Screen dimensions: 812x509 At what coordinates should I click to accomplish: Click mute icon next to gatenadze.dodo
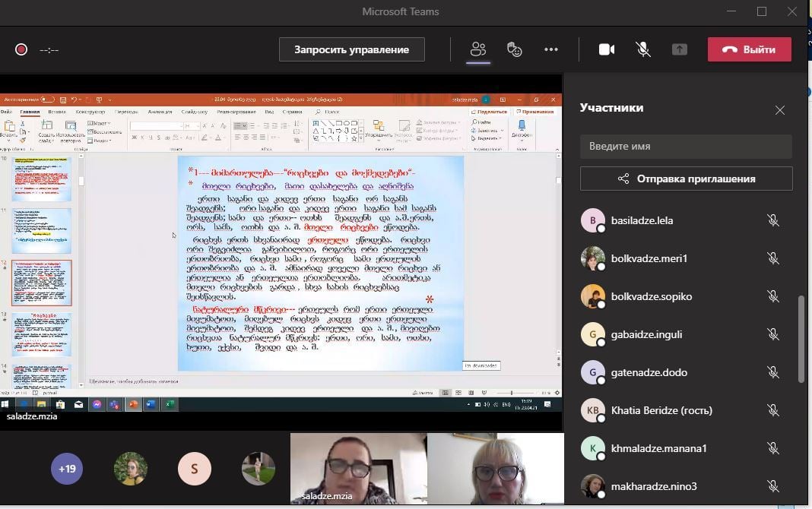tap(773, 372)
